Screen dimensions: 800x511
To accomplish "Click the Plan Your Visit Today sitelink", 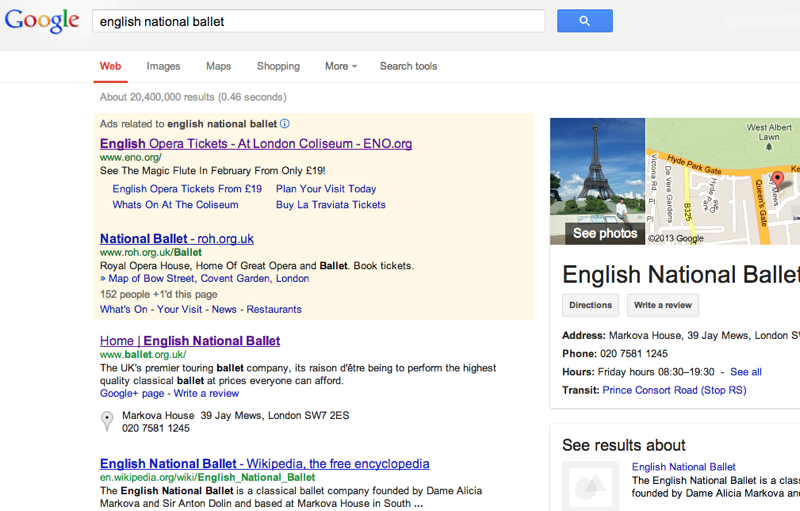I will (326, 189).
